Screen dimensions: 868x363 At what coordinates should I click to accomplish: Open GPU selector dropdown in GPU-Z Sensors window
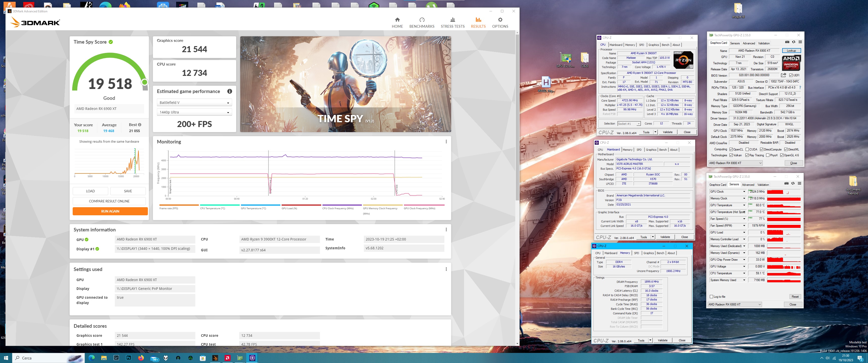[734, 305]
